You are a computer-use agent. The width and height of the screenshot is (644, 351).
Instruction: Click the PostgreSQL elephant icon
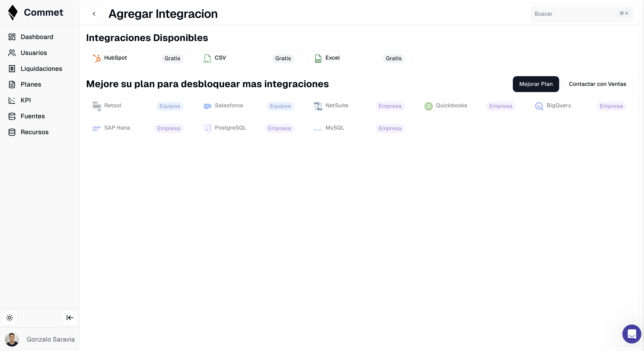(x=207, y=128)
